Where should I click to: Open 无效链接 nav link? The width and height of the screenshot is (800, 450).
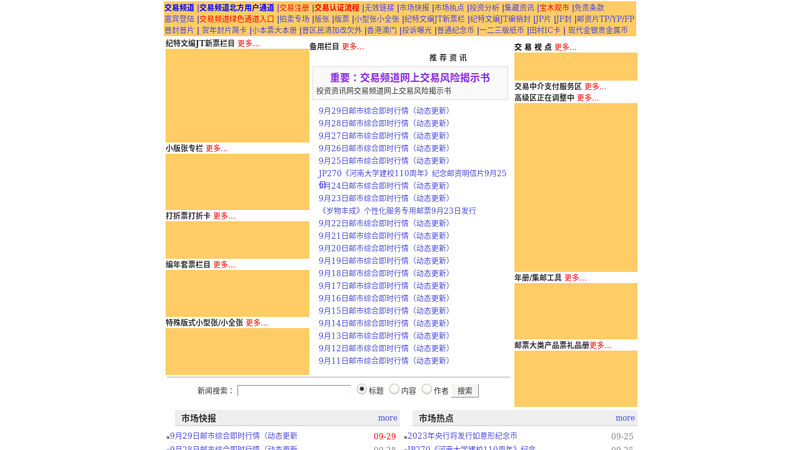379,8
